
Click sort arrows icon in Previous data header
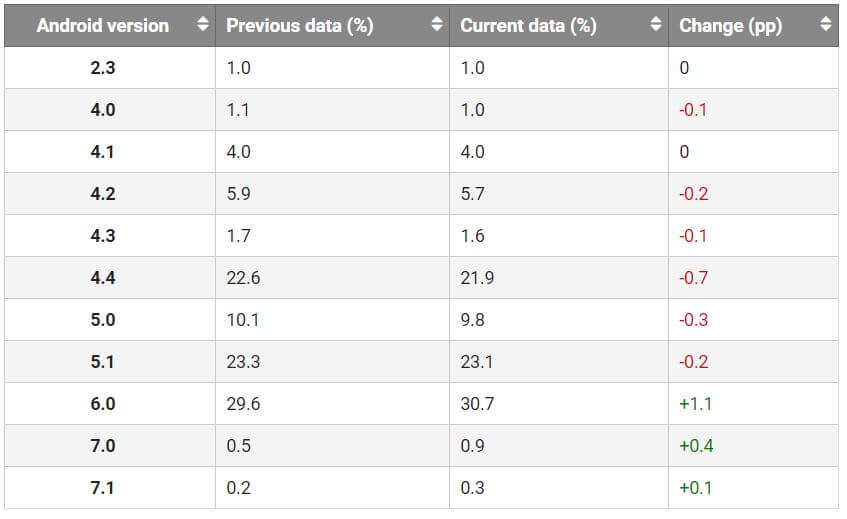pos(437,25)
